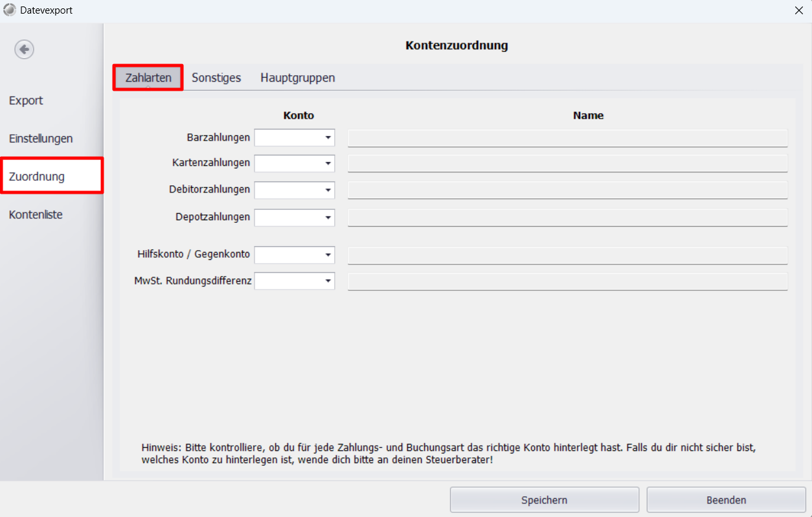Click the Barzahlungen label
Image resolution: width=812 pixels, height=517 pixels.
[x=218, y=138]
